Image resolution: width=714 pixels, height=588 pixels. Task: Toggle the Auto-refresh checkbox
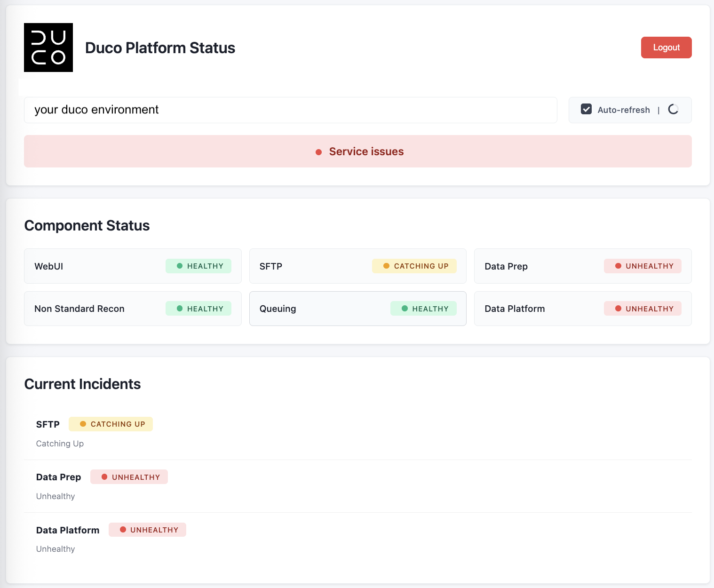[x=586, y=109]
